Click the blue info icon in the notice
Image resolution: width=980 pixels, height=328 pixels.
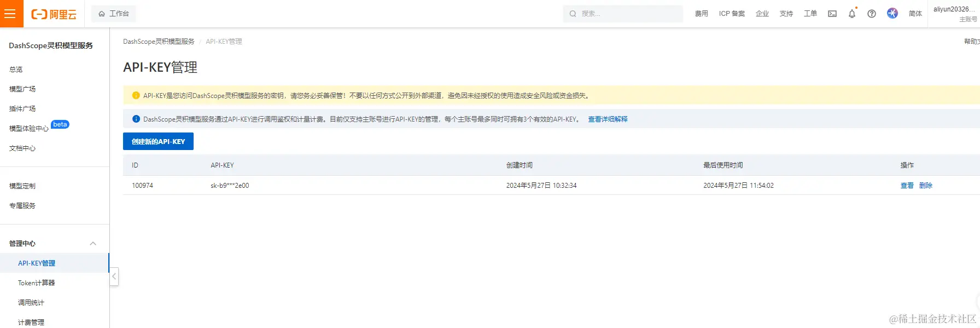(x=136, y=119)
